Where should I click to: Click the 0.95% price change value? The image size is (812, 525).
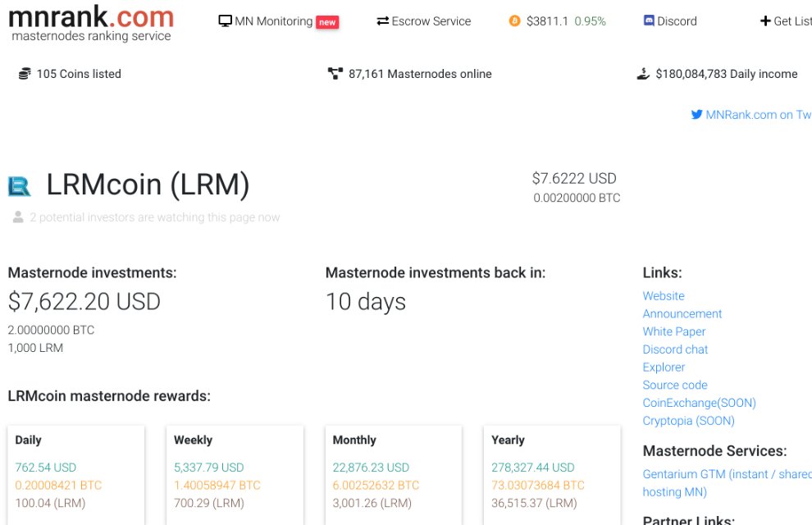[x=590, y=21]
